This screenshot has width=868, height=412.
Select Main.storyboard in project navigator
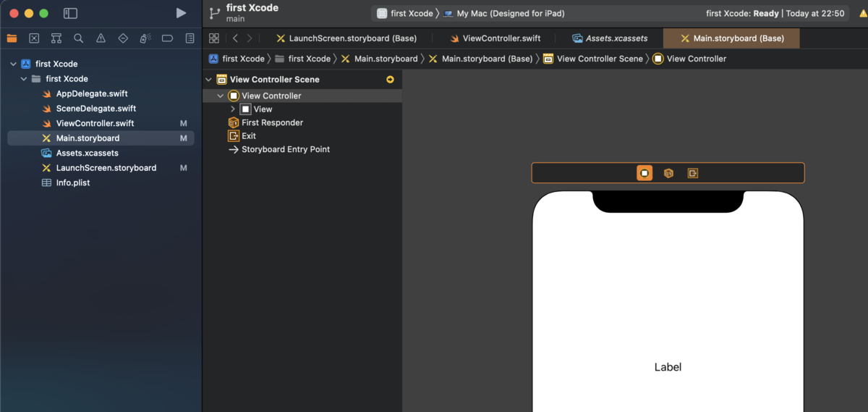click(x=101, y=138)
